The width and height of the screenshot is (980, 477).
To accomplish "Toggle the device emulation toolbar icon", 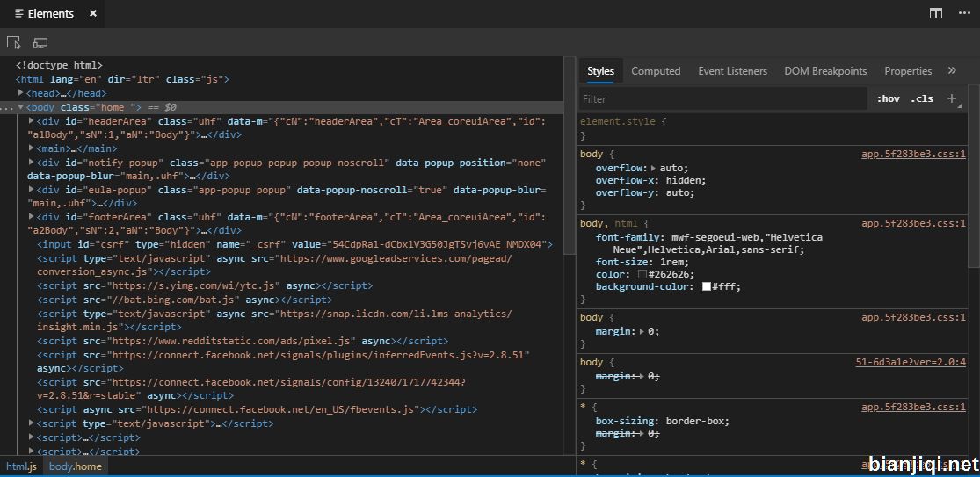I will coord(40,42).
